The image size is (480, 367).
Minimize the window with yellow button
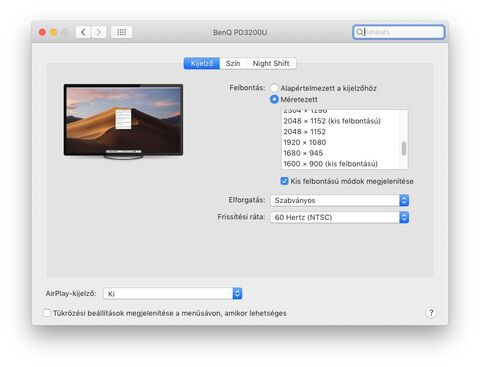54,32
